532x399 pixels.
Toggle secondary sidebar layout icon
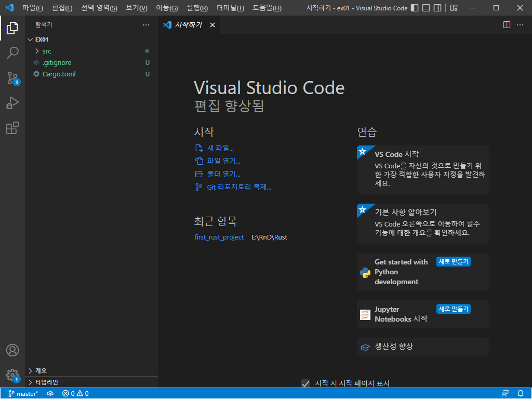(x=437, y=8)
